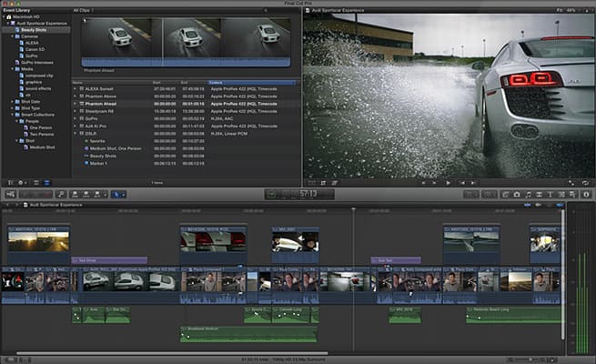Open the Themes browser
The image size is (596, 364).
pos(572,194)
